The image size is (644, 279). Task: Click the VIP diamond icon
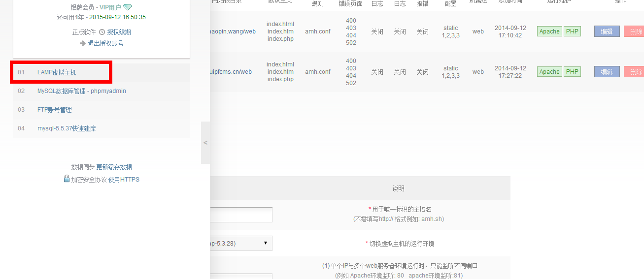[128, 7]
